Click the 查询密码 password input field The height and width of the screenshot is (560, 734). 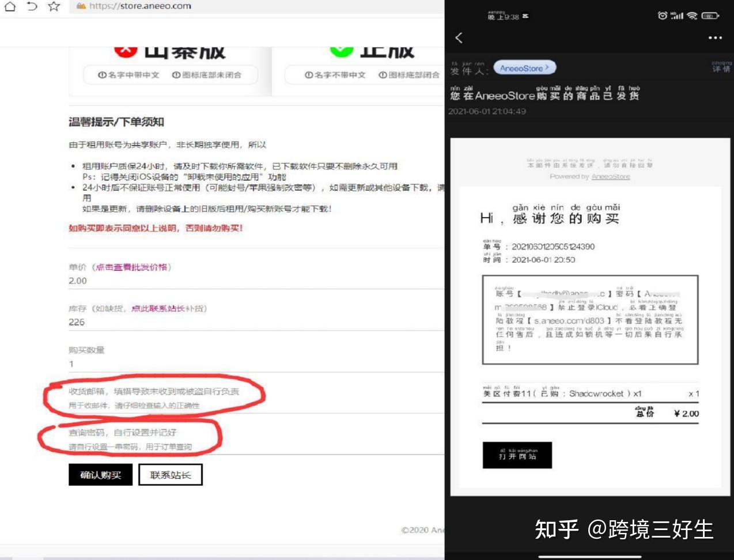coord(256,439)
